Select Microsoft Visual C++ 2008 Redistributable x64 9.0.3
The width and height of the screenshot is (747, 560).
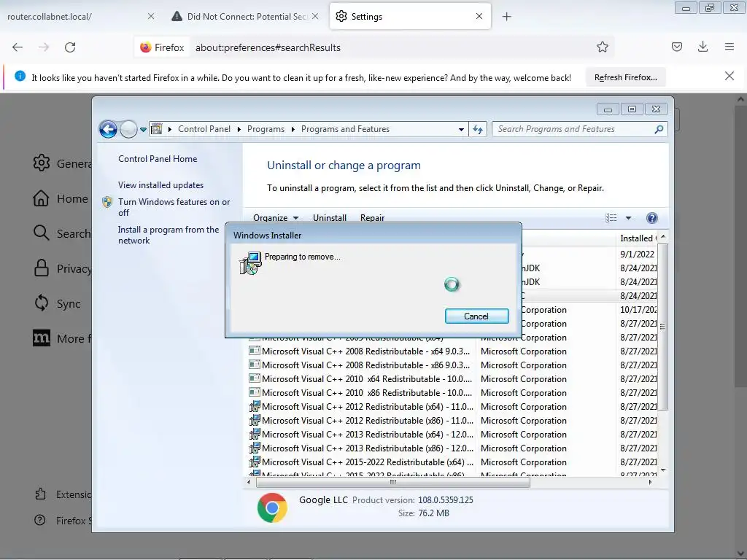365,351
